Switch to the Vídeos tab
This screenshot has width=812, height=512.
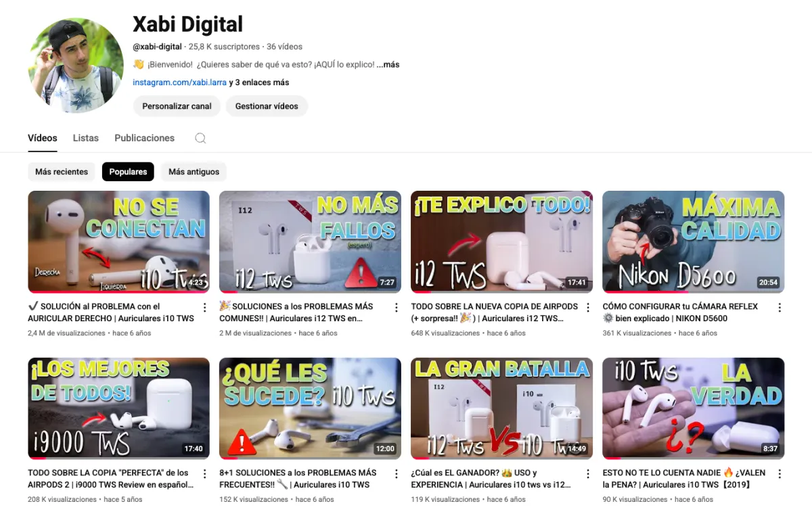43,138
